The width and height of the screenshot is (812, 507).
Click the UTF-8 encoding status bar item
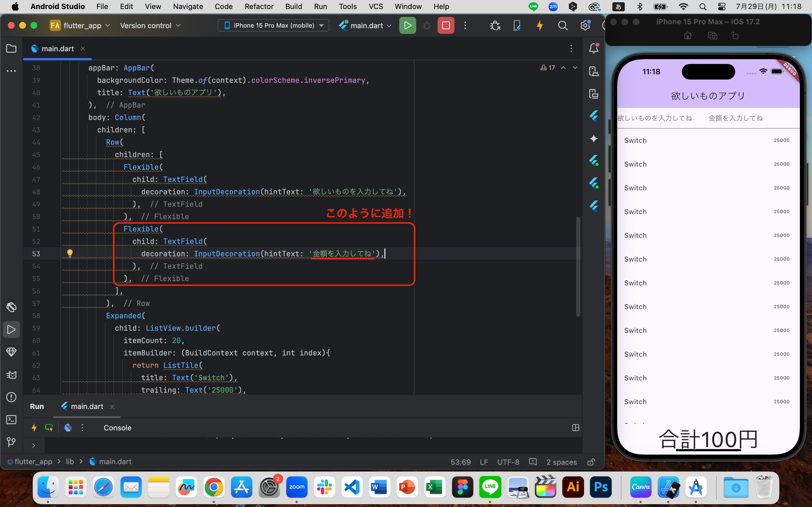pyautogui.click(x=507, y=462)
